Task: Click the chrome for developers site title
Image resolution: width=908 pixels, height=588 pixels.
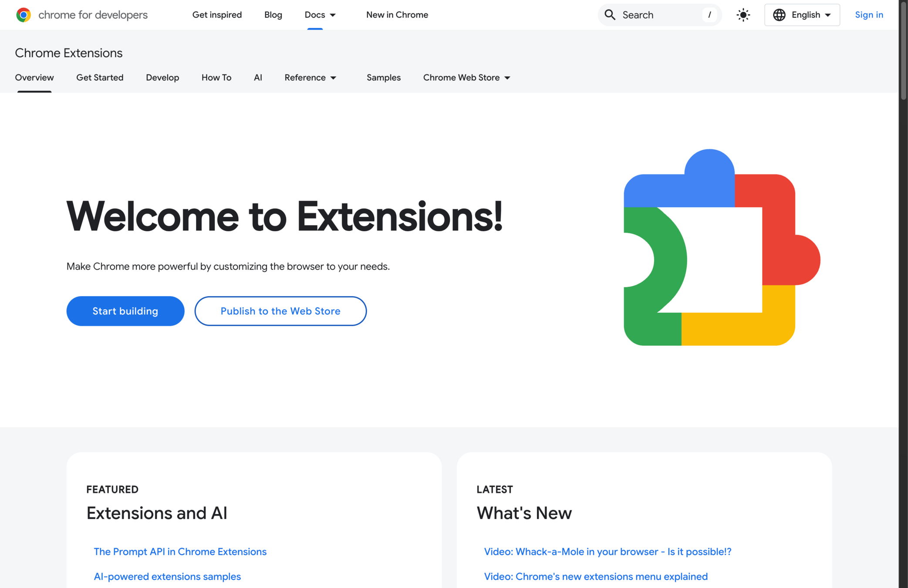Action: click(93, 15)
